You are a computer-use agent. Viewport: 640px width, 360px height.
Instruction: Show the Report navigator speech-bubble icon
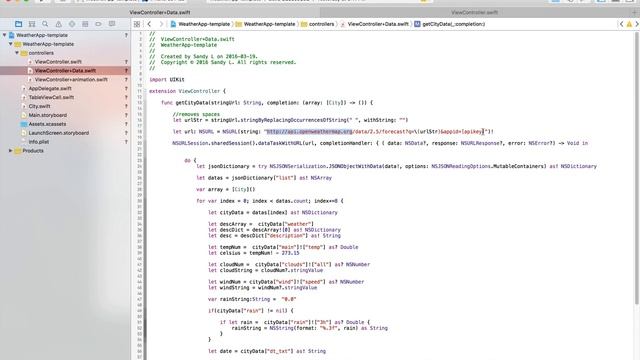112,24
